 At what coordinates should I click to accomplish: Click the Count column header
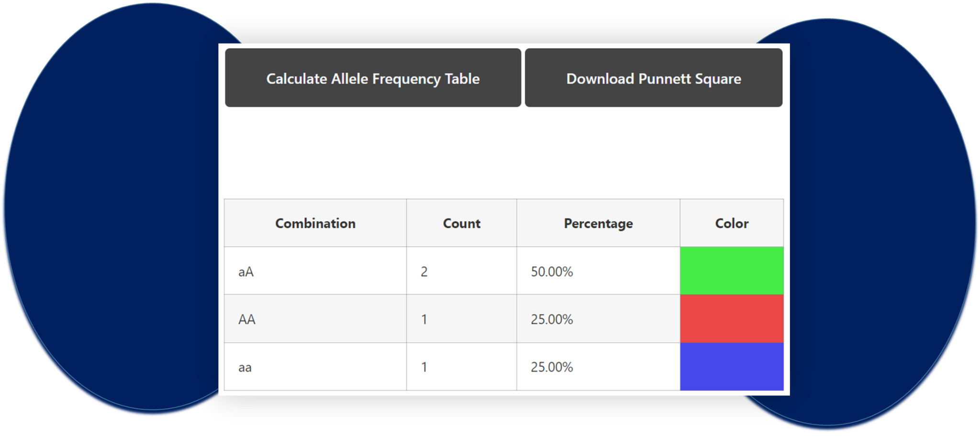click(461, 223)
